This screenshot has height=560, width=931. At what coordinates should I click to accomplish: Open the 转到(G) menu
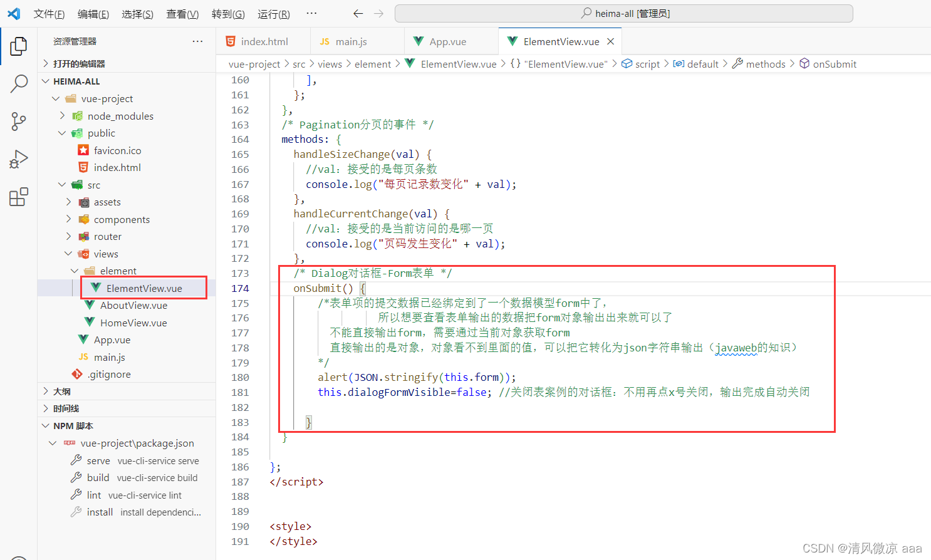[228, 14]
